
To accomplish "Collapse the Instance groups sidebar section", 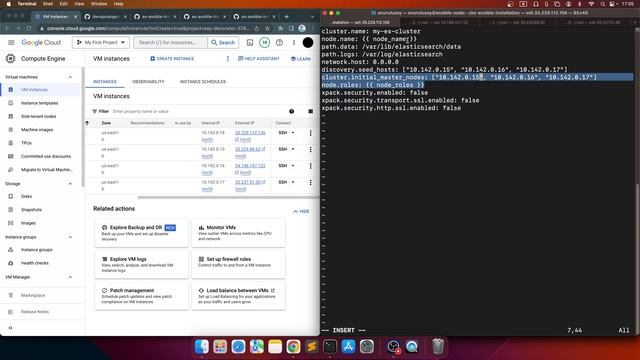I will coord(70,237).
